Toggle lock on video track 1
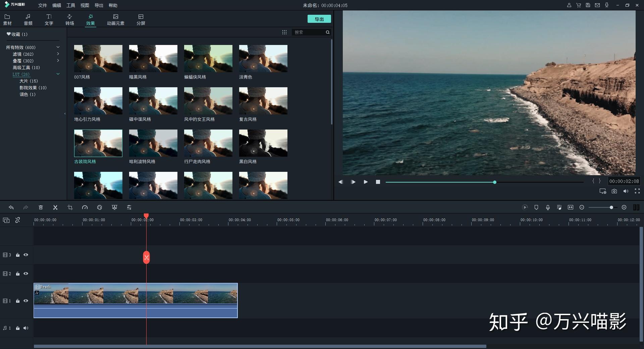The height and width of the screenshot is (349, 644). tap(18, 301)
